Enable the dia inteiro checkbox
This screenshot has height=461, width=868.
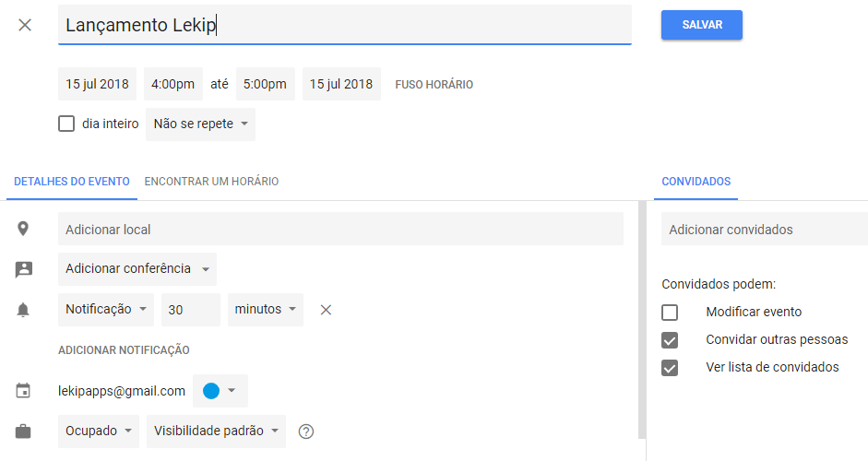coord(66,124)
